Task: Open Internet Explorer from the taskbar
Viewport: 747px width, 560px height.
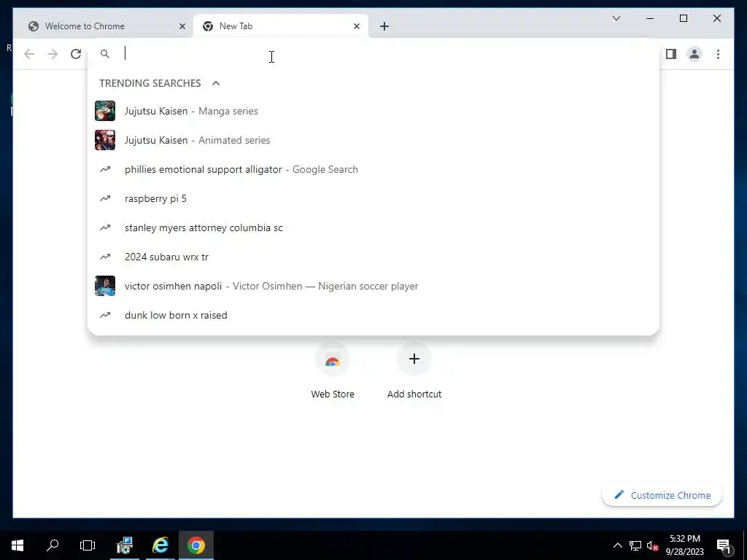Action: (x=160, y=545)
